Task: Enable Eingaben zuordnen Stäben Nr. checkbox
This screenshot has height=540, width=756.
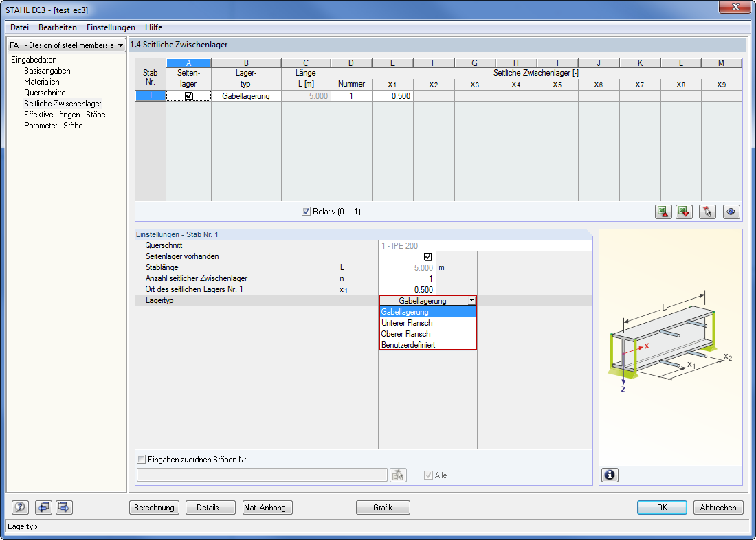Action: [x=142, y=460]
